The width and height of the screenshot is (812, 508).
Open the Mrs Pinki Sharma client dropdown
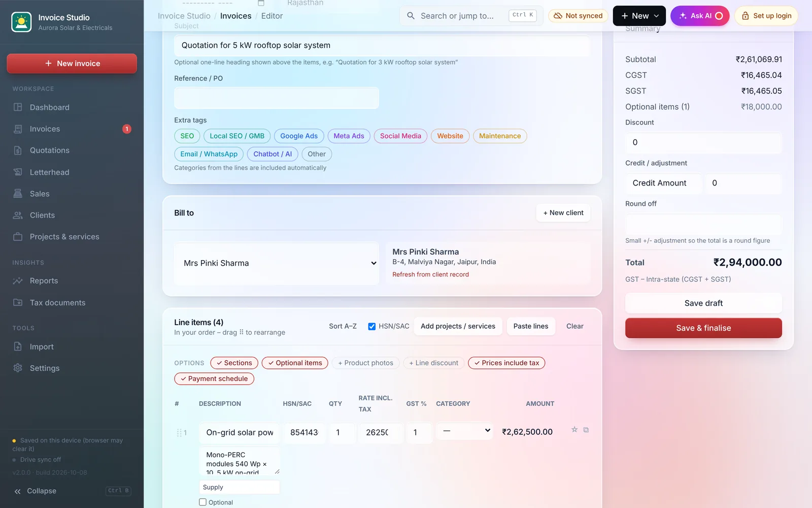coord(277,263)
